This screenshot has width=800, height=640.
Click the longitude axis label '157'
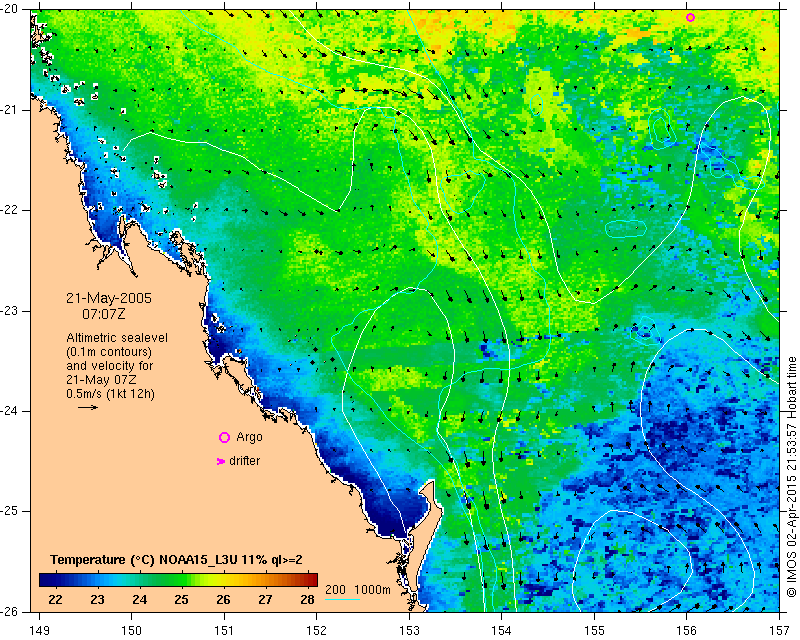(780, 630)
